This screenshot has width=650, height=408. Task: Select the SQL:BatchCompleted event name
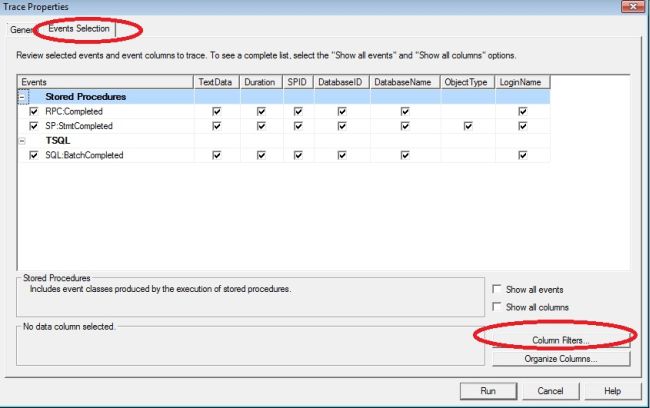click(85, 155)
